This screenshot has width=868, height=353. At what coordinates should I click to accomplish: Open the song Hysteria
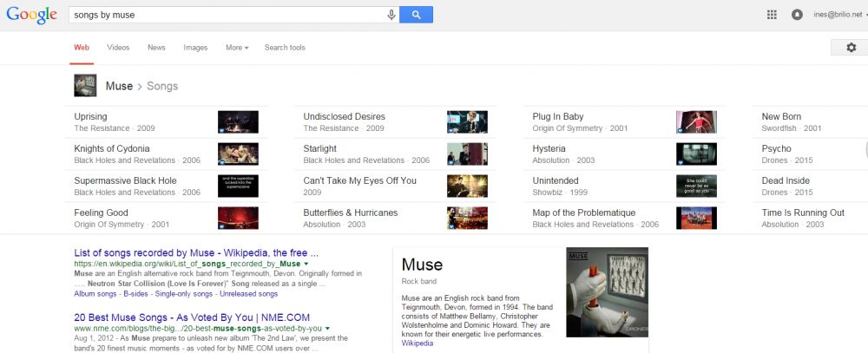pyautogui.click(x=549, y=148)
